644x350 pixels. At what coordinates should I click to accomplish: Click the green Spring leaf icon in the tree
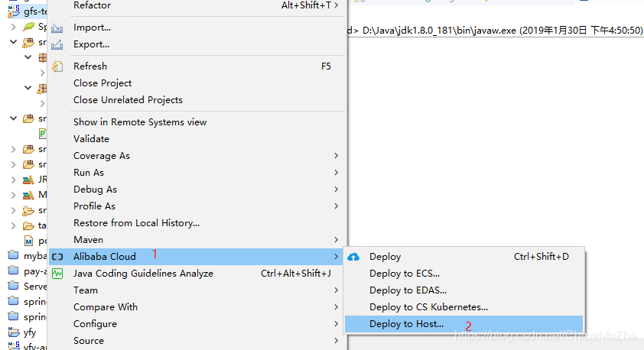click(x=29, y=27)
